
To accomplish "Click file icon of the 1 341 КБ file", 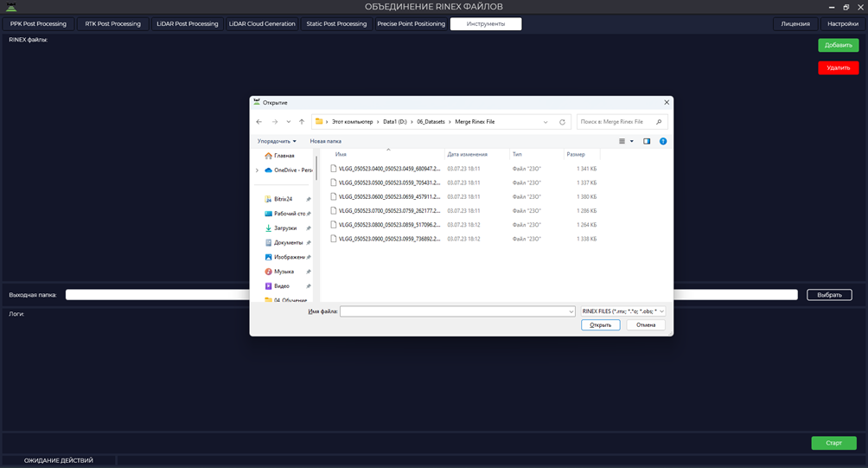I will click(x=333, y=169).
